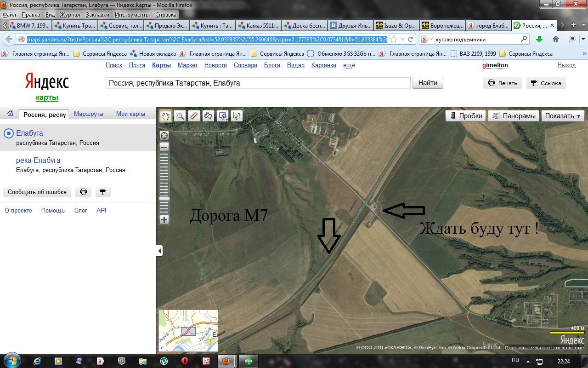
Task: Open Opera browser from taskbar
Action: tap(185, 361)
